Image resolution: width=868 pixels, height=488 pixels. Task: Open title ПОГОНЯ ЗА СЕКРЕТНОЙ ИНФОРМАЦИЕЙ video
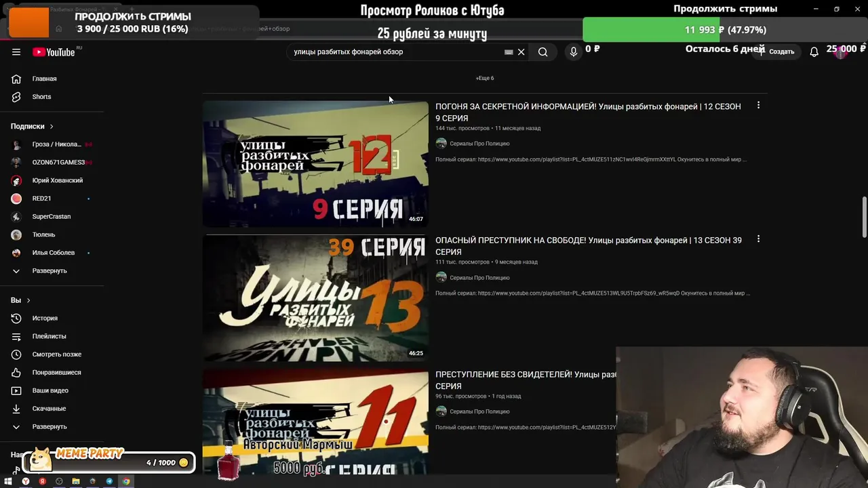tap(588, 113)
